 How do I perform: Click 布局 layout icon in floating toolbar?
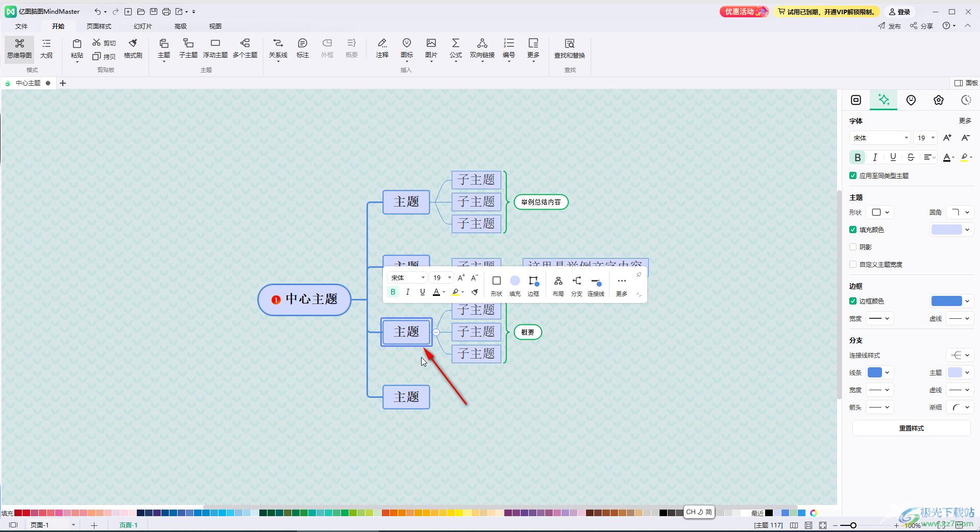558,286
